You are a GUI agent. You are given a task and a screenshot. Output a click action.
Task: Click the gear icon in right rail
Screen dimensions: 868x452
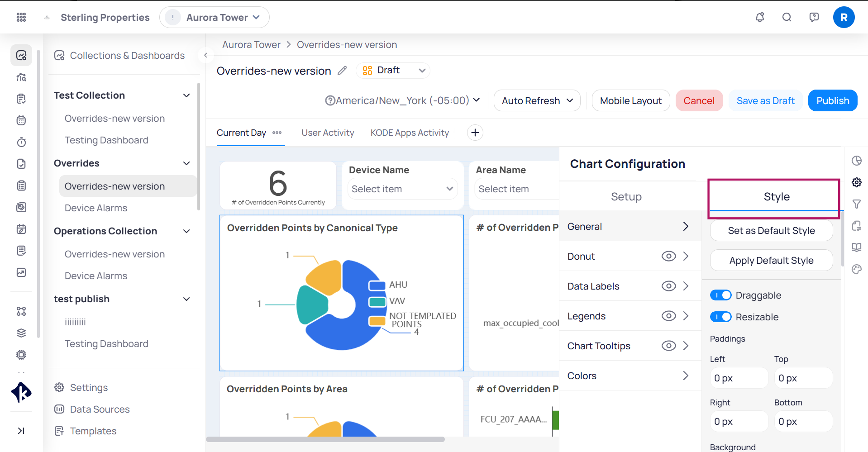pyautogui.click(x=857, y=182)
